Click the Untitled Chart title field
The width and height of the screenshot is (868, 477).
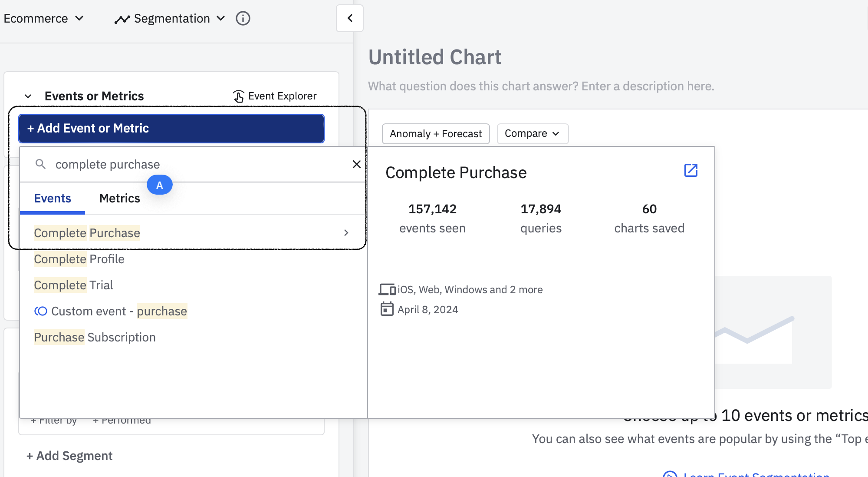point(434,57)
